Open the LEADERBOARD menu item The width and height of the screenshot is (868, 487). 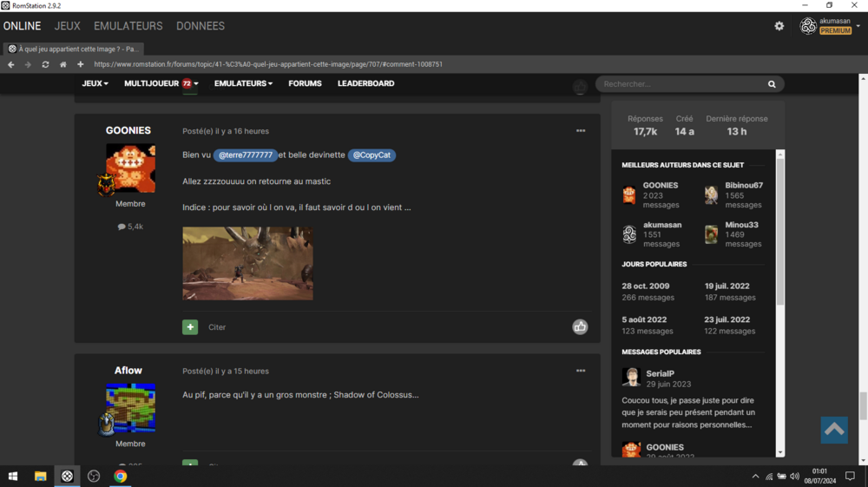click(365, 83)
